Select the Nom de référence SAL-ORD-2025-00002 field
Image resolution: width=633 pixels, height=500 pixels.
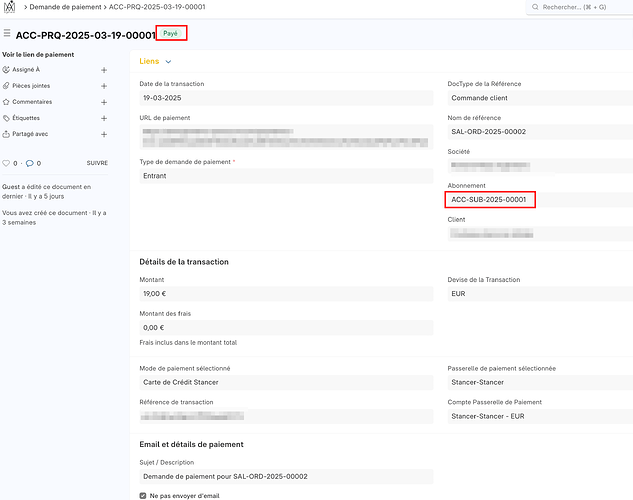pos(538,132)
